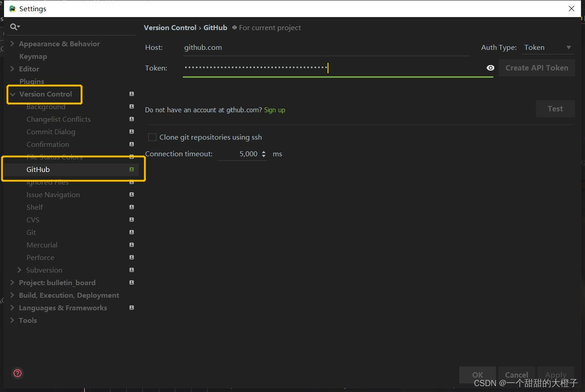Screen dimensions: 585x392
Task: Select the CVS entry
Action: coord(33,220)
